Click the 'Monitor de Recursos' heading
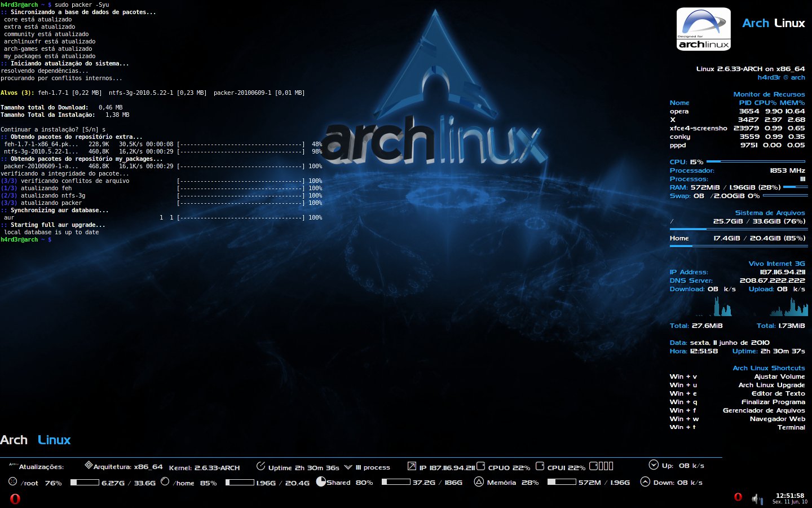Viewport: 812px width, 508px height. (769, 94)
